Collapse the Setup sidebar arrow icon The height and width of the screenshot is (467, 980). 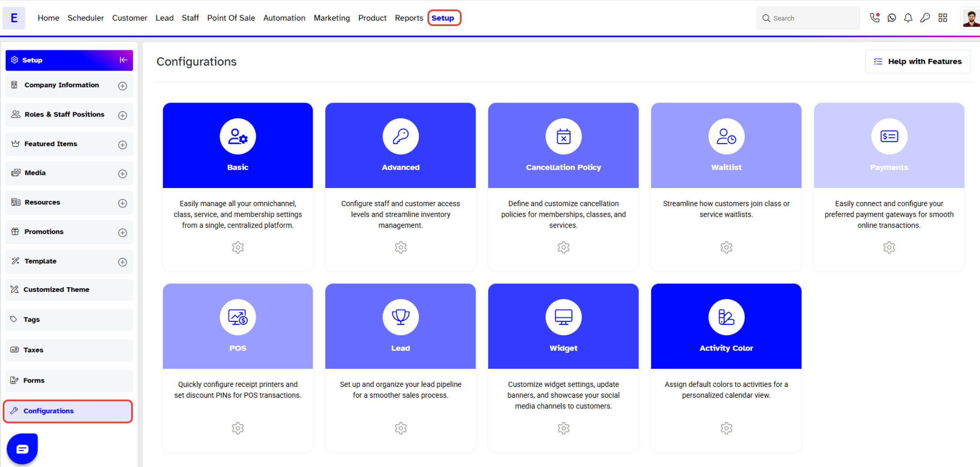(x=123, y=60)
